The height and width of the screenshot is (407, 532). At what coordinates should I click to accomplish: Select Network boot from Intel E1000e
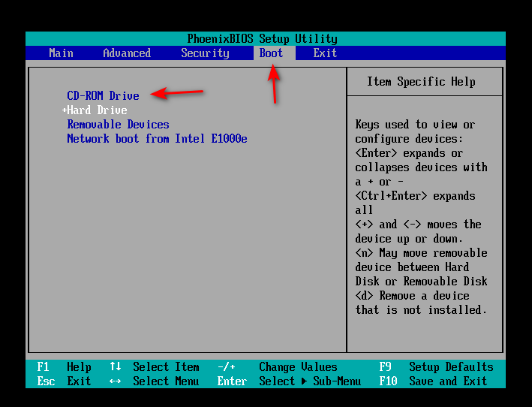[x=157, y=138]
